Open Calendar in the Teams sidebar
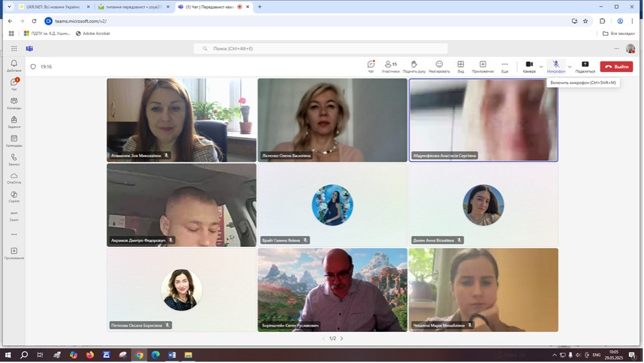The image size is (644, 363). coord(14,141)
